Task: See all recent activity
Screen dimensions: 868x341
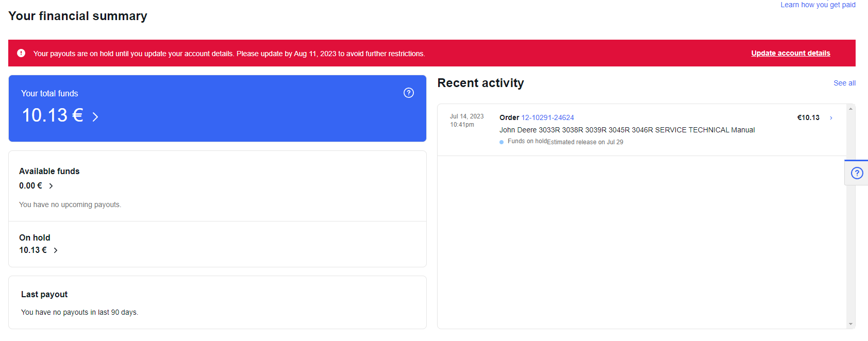Action: [x=844, y=83]
